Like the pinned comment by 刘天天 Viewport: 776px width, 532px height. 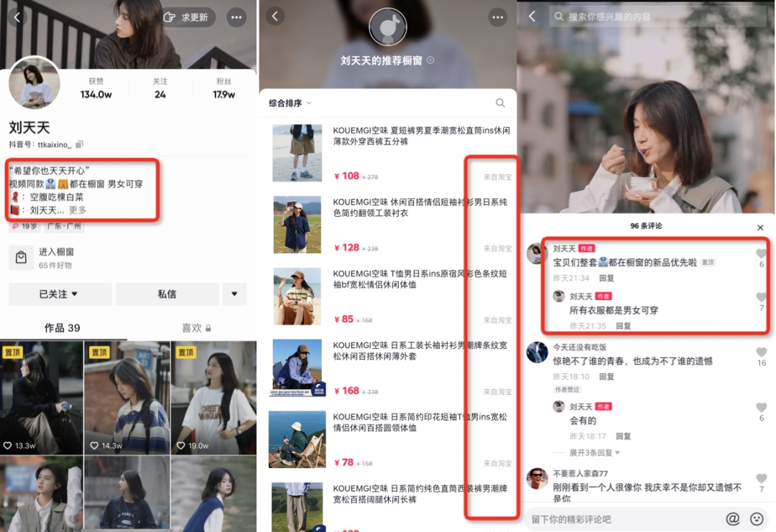(761, 253)
